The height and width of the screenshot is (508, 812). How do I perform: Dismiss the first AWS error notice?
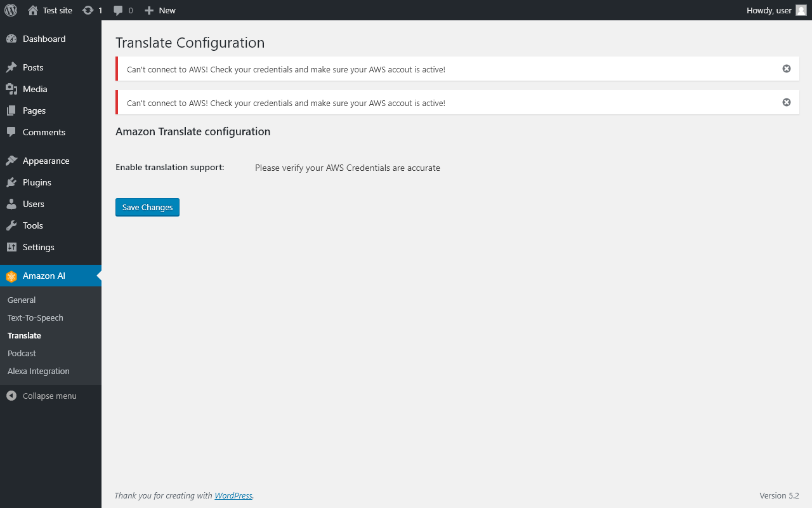coord(787,69)
